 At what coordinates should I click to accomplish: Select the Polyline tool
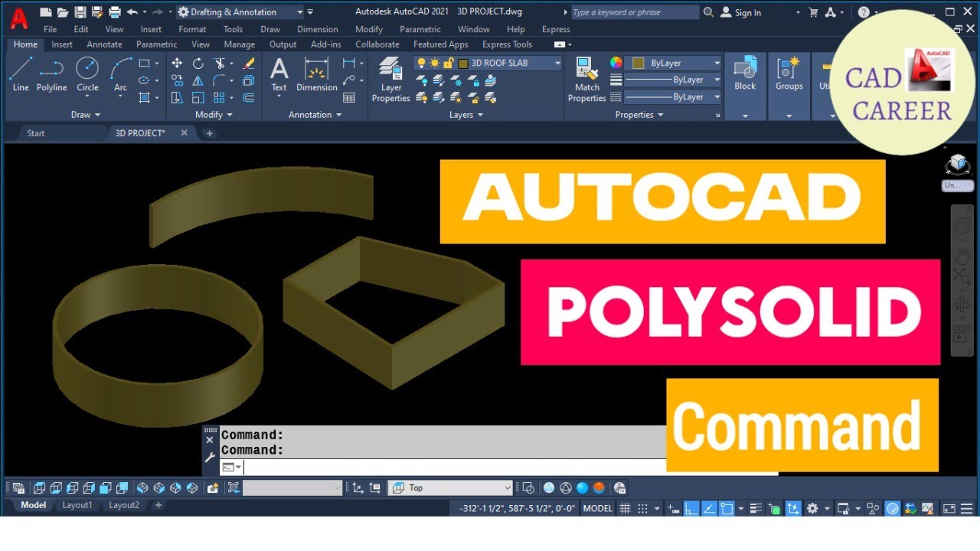click(51, 74)
